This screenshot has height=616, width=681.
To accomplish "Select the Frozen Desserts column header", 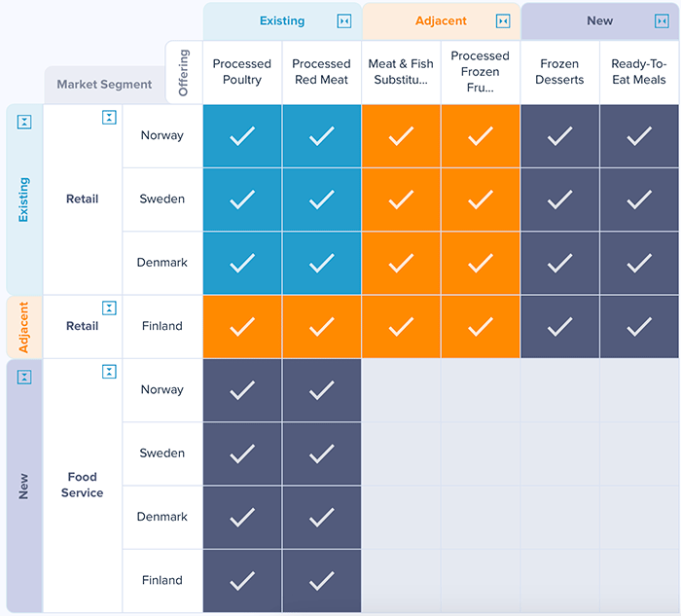I will (x=559, y=72).
